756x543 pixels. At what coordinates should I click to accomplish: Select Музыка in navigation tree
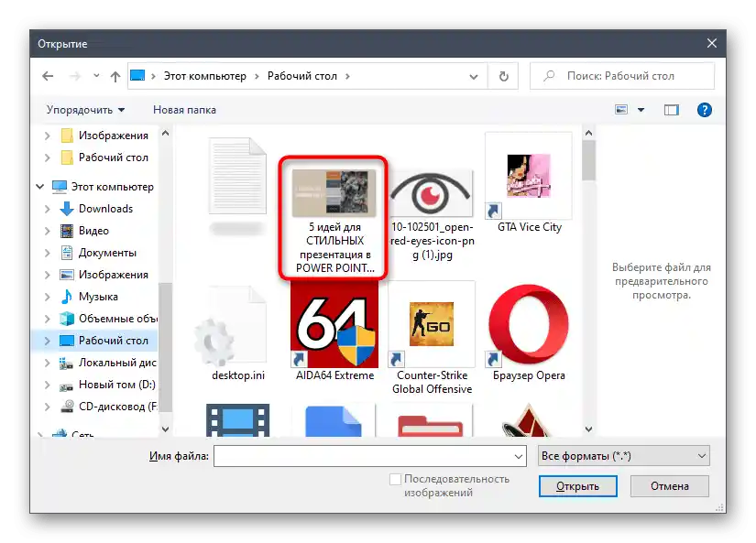pyautogui.click(x=89, y=297)
